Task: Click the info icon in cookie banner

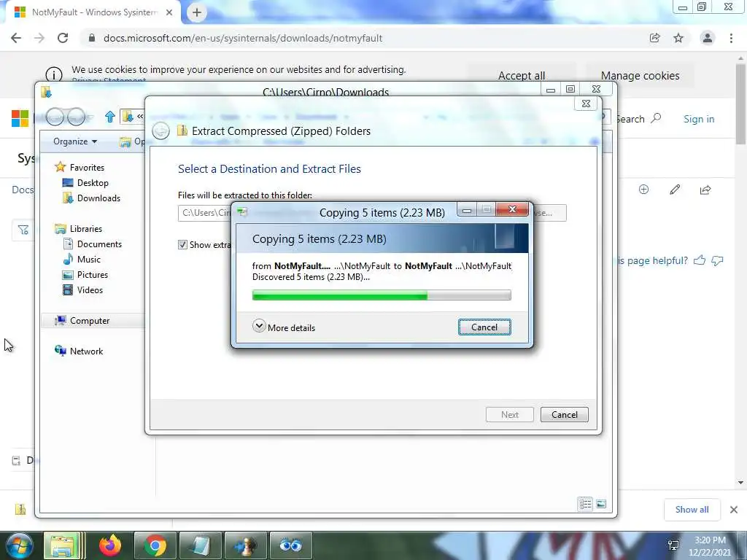Action: point(54,75)
